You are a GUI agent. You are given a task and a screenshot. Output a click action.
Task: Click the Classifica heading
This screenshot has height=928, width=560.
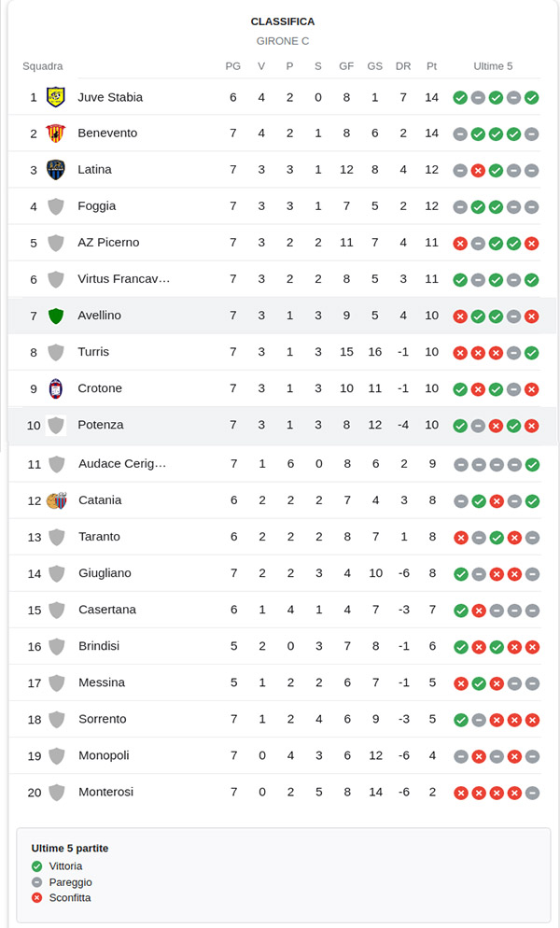pos(283,21)
